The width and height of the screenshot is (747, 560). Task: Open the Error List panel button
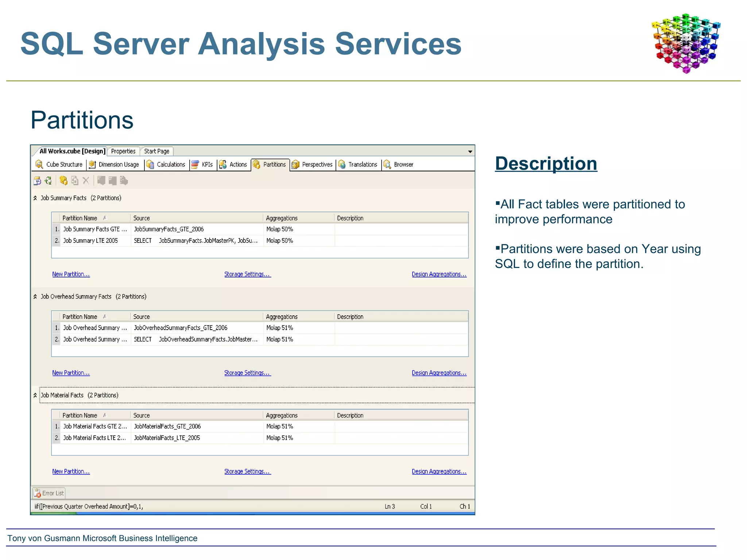49,493
